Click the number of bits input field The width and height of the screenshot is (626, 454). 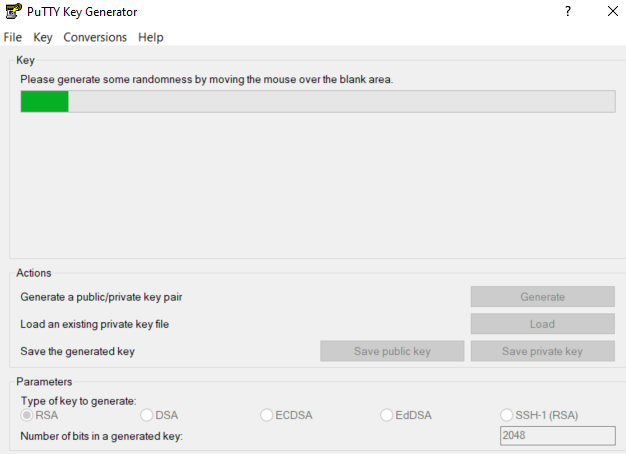(x=556, y=435)
